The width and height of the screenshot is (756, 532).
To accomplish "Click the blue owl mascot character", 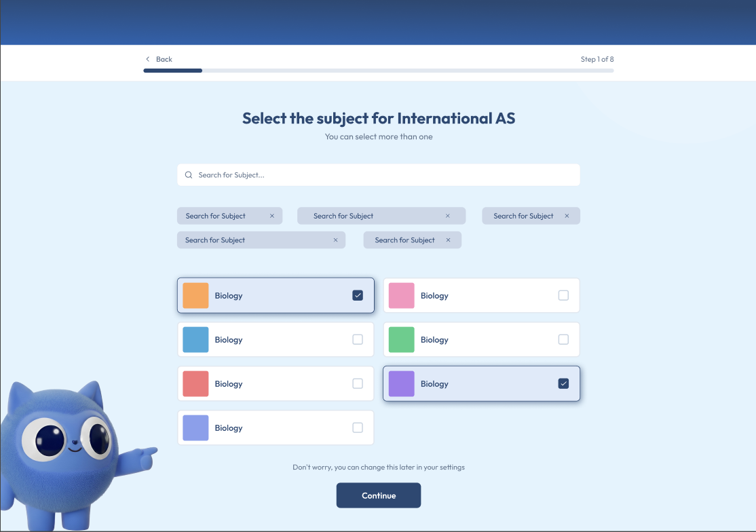I will point(61,448).
